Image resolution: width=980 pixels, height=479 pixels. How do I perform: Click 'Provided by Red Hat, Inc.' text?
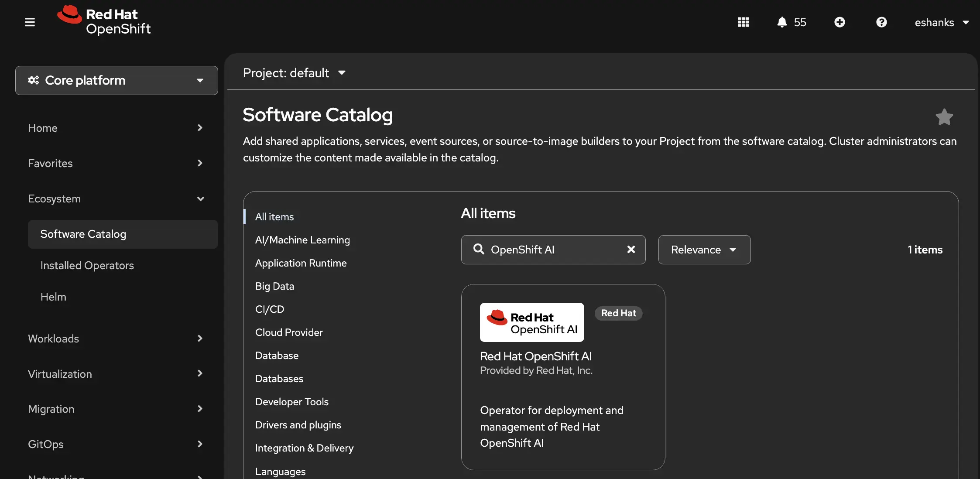[x=536, y=370]
